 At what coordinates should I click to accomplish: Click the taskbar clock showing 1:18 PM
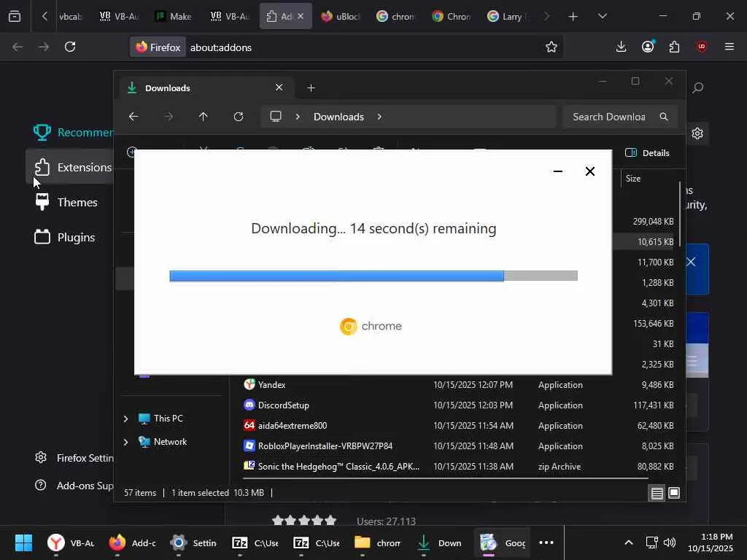pos(711,542)
